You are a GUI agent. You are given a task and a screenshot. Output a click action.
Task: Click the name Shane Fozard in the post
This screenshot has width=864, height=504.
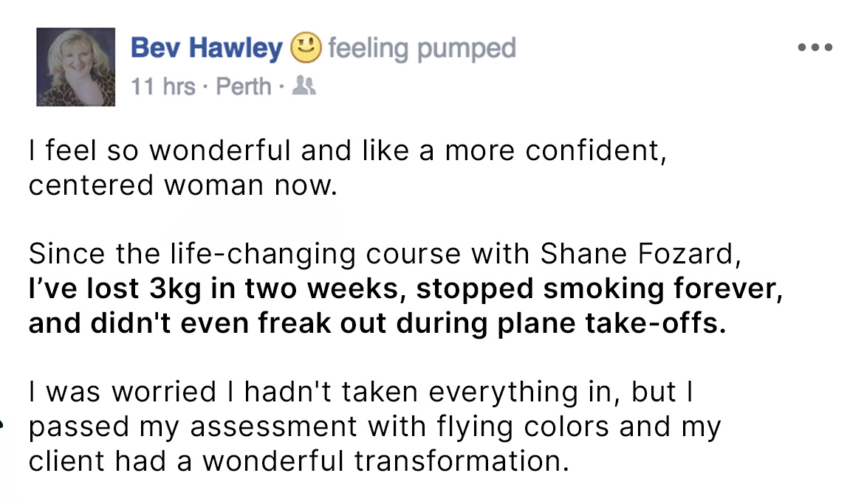click(x=639, y=255)
